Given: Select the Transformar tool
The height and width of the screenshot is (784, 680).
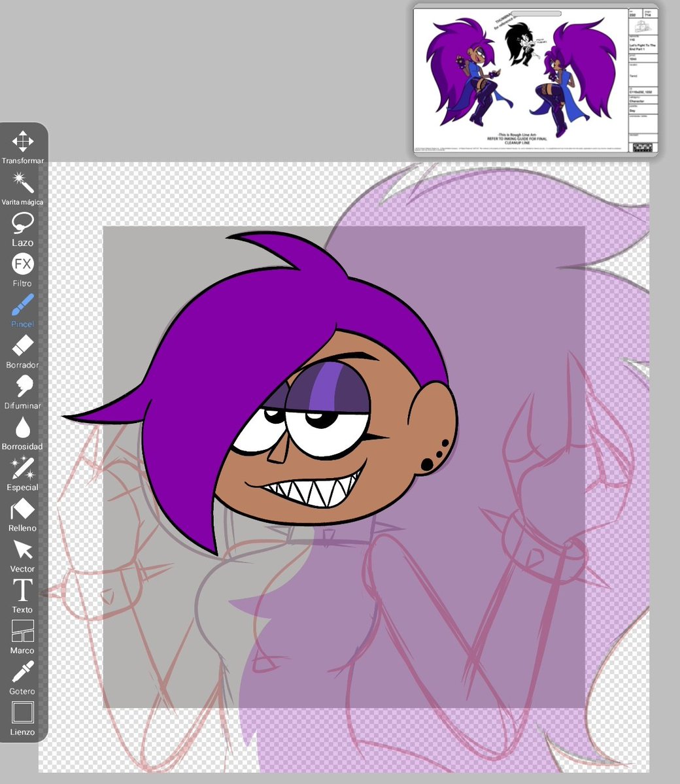Looking at the screenshot, I should click(22, 148).
